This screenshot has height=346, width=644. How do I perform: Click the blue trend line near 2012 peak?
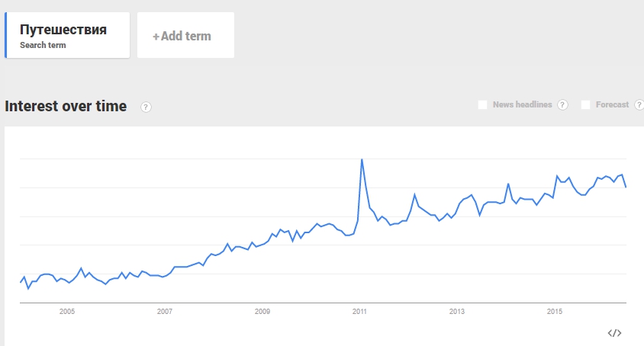[x=415, y=194]
